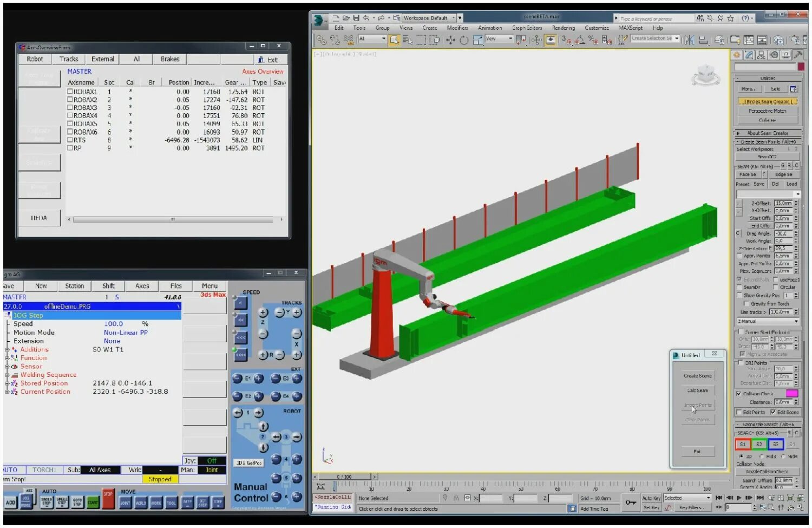Open the Rendering menu

point(563,28)
